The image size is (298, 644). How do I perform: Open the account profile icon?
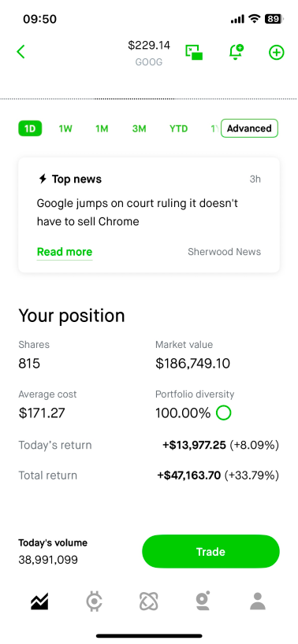(x=258, y=601)
